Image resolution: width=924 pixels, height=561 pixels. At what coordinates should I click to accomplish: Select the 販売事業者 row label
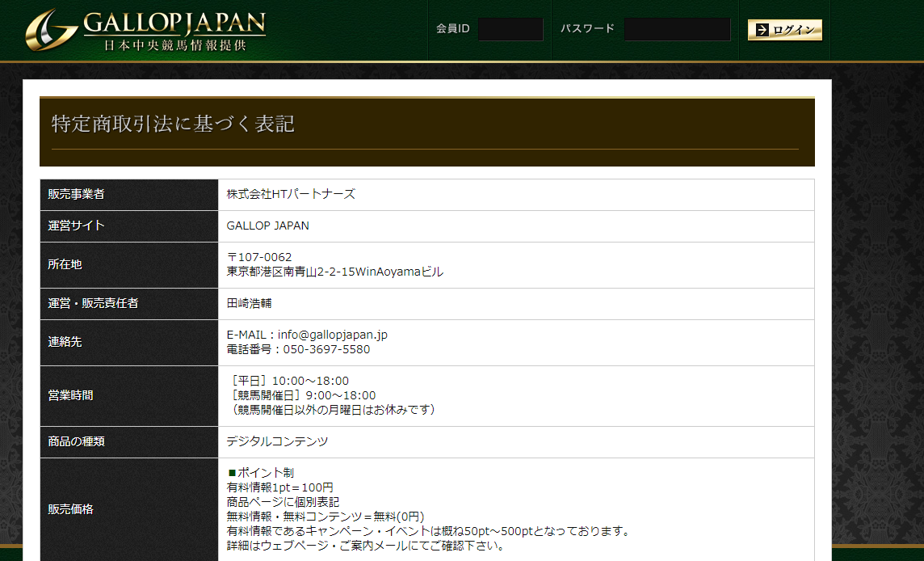pyautogui.click(x=76, y=194)
